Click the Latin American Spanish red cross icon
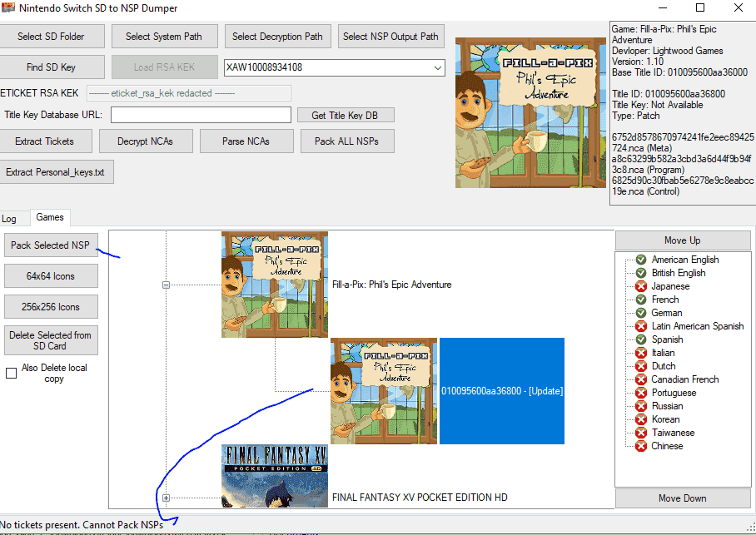 point(641,326)
